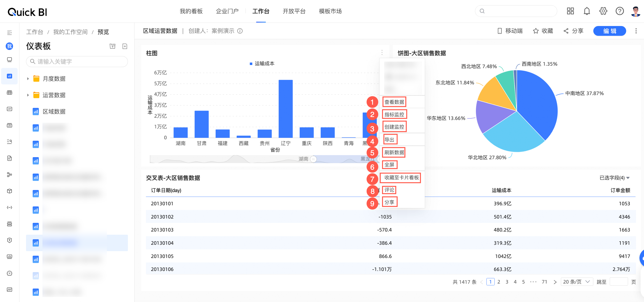
Task: Open the more options menu beside 编辑
Action: coord(636,31)
